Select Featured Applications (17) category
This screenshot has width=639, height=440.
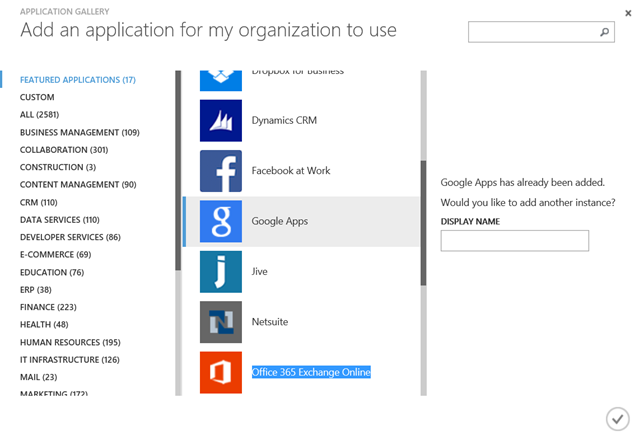(x=78, y=80)
